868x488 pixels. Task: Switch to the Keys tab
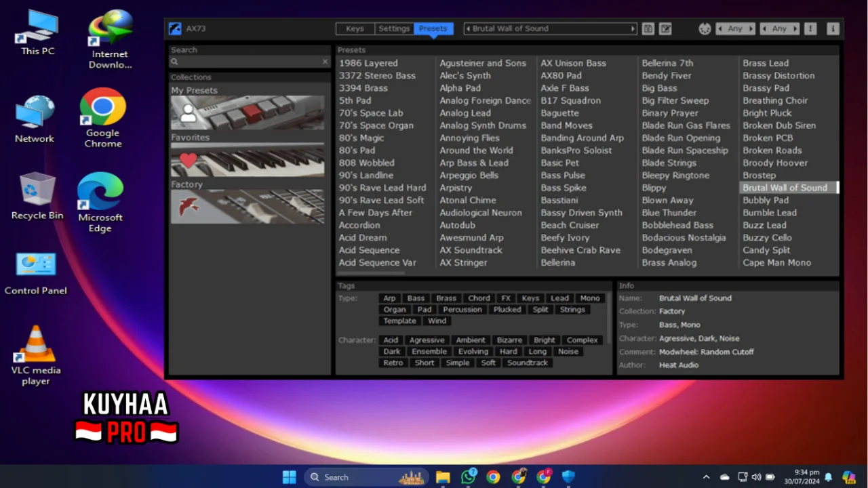click(355, 28)
